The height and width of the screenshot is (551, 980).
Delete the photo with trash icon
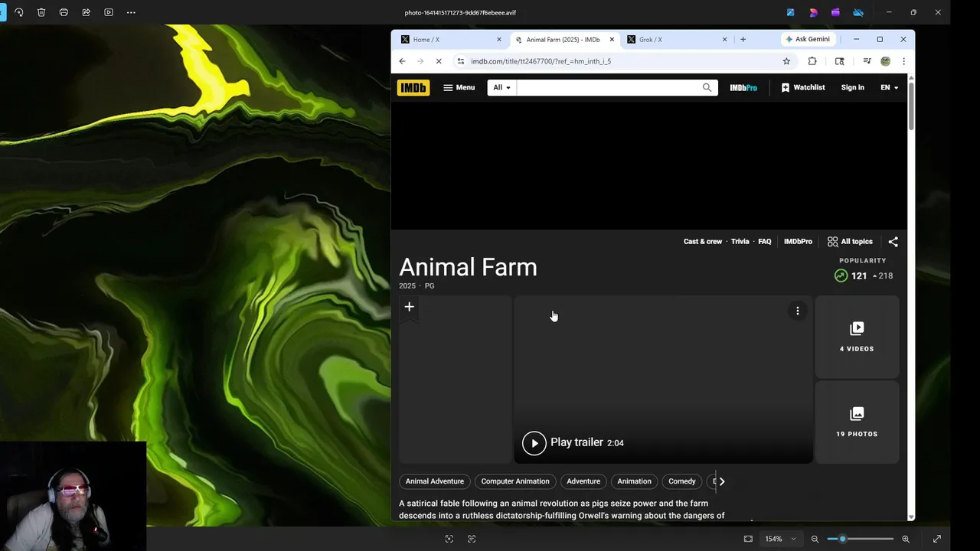[x=41, y=12]
